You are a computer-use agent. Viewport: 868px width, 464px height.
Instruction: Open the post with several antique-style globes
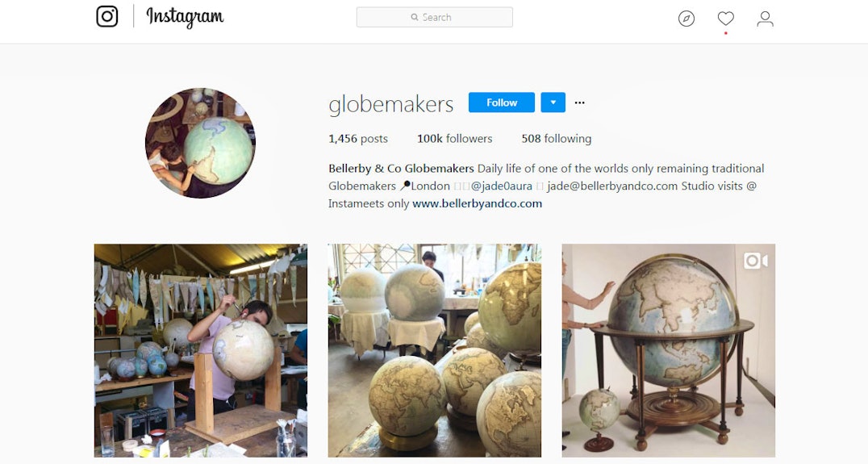point(435,350)
